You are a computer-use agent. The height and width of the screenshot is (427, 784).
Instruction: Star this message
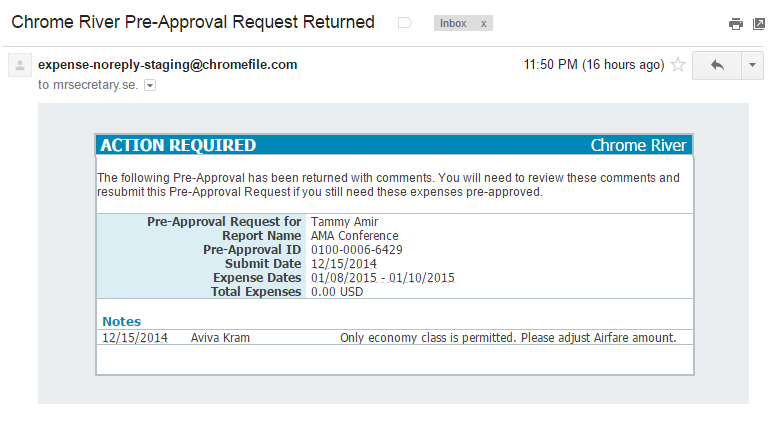[678, 65]
